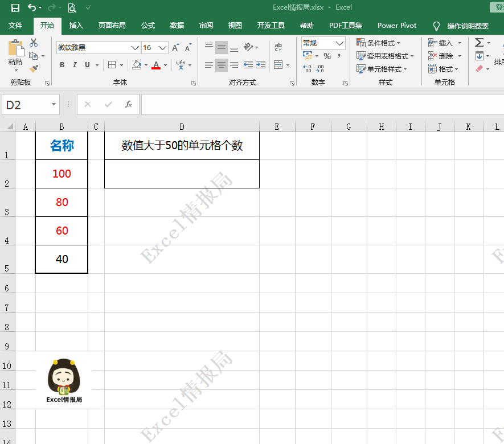Open the 文件 File tab

tap(15, 26)
